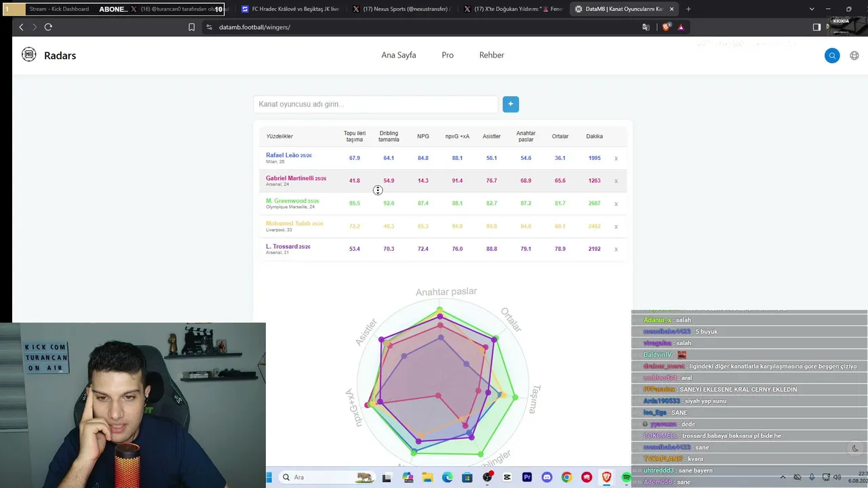Click the Anahtar paslar radar axis label
This screenshot has height=488, width=868.
tap(446, 291)
